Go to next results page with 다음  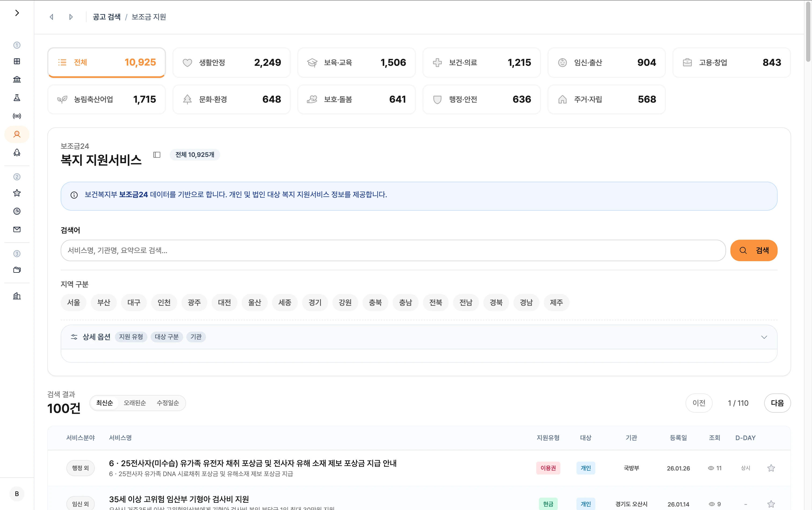point(777,403)
